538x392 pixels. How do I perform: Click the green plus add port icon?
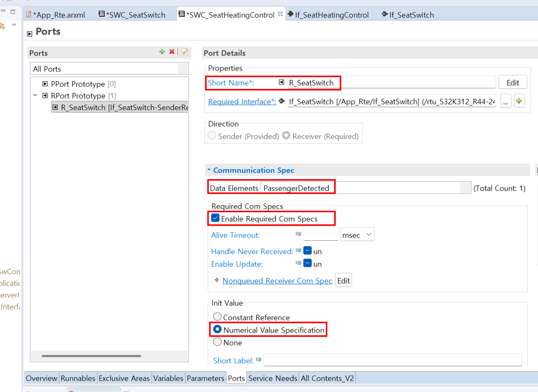(x=162, y=52)
